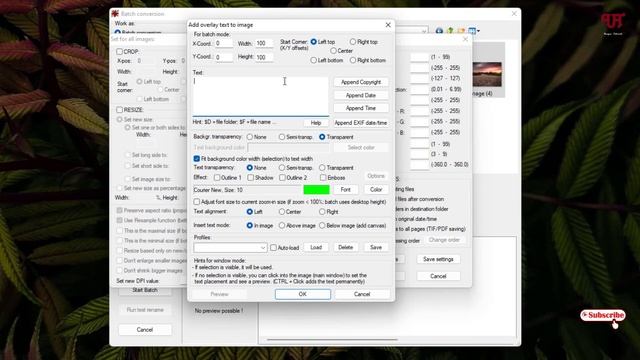Save the current profile
This screenshot has height=360, width=640.
point(376,247)
